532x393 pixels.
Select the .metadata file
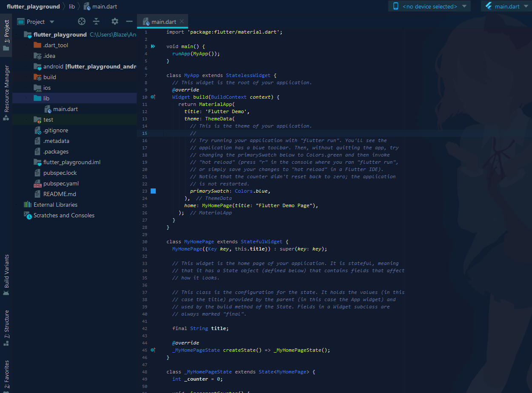click(56, 141)
